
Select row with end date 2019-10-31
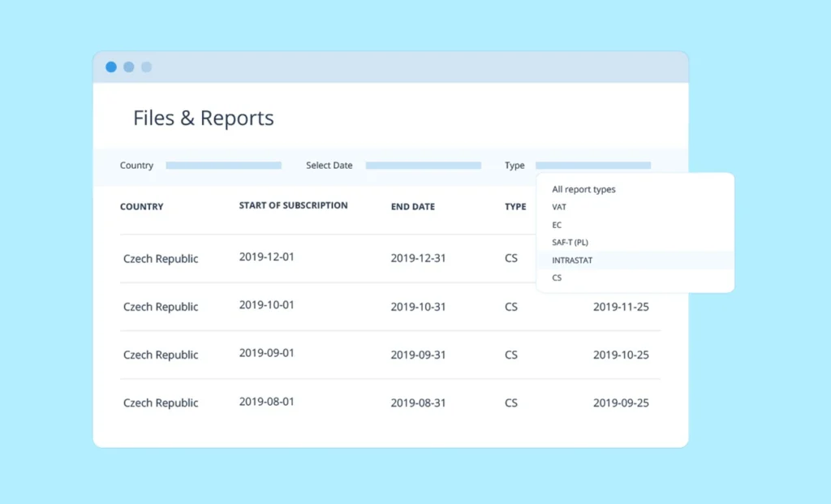[418, 307]
